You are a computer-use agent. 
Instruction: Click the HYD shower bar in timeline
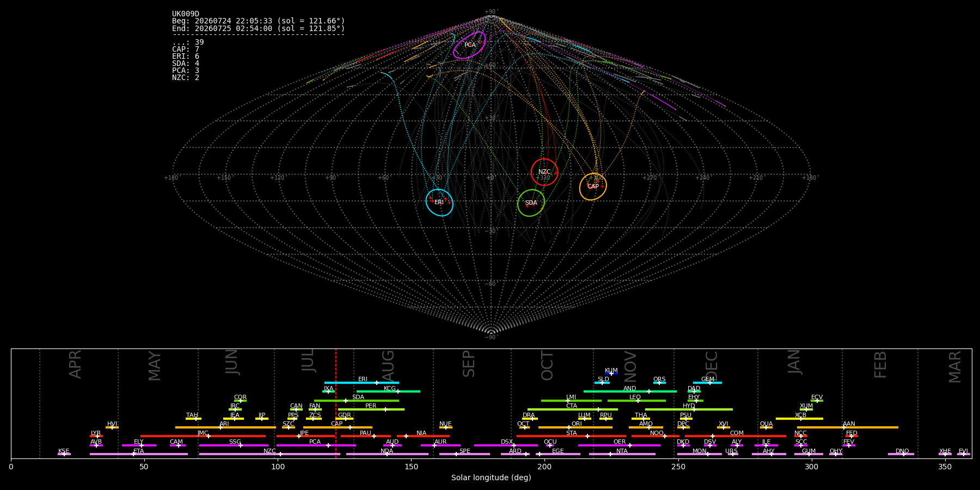click(689, 409)
